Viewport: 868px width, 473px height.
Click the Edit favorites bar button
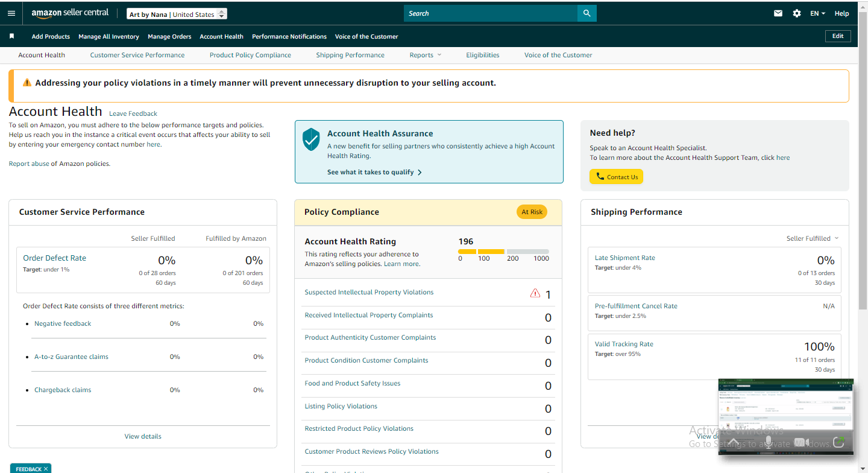(x=838, y=36)
